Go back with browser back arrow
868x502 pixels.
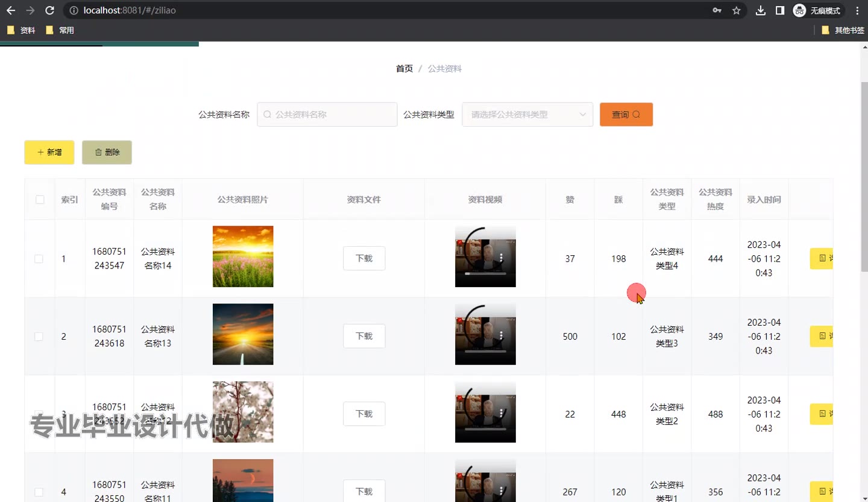tap(11, 10)
